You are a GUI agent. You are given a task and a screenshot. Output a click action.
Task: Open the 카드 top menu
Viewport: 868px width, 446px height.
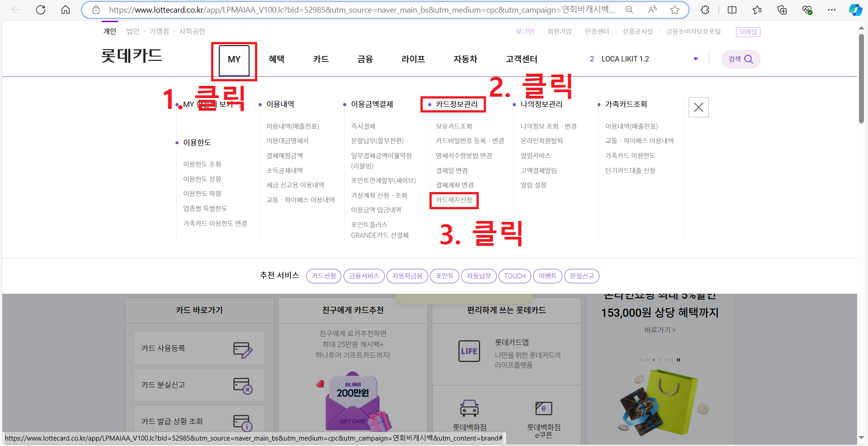(x=321, y=59)
